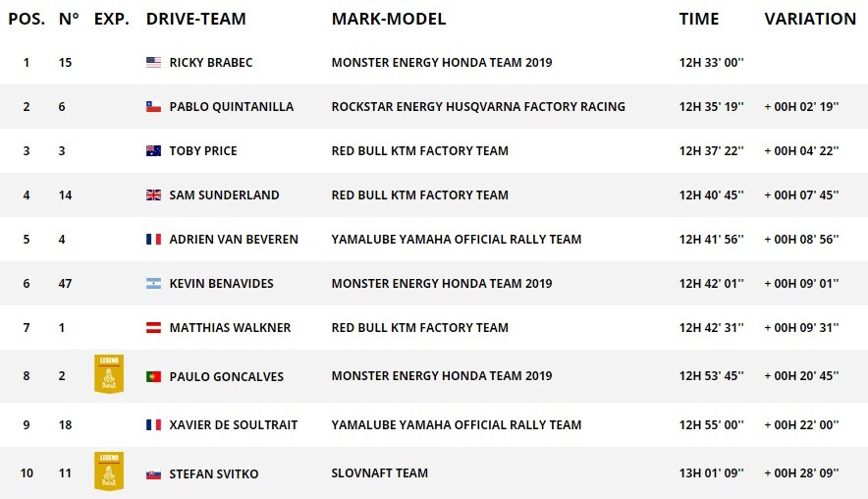Click the Legend badge in Paulo Goncalves row
This screenshot has width=868, height=499.
point(109,374)
